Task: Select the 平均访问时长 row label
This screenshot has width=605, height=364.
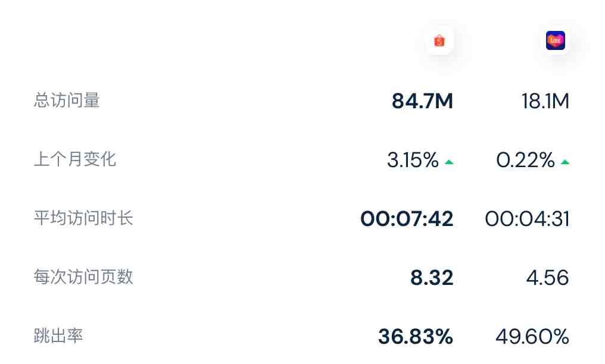Action: [83, 218]
